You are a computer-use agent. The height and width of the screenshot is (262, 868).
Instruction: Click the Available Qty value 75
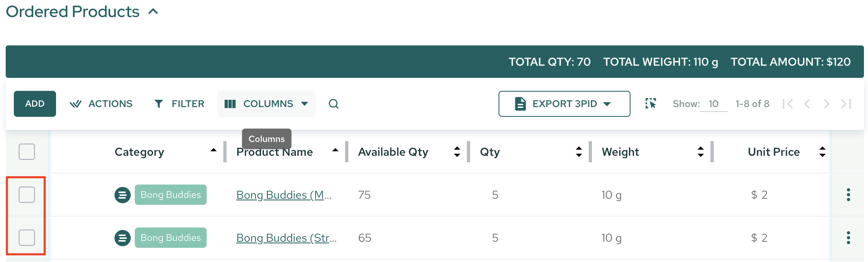364,195
